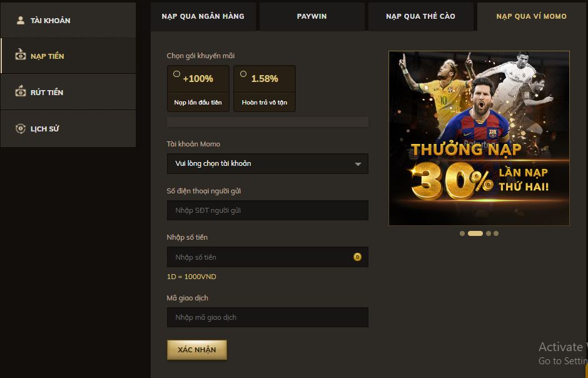Click the Nạp Tiền deposit icon
The height and width of the screenshot is (378, 588).
(x=21, y=54)
